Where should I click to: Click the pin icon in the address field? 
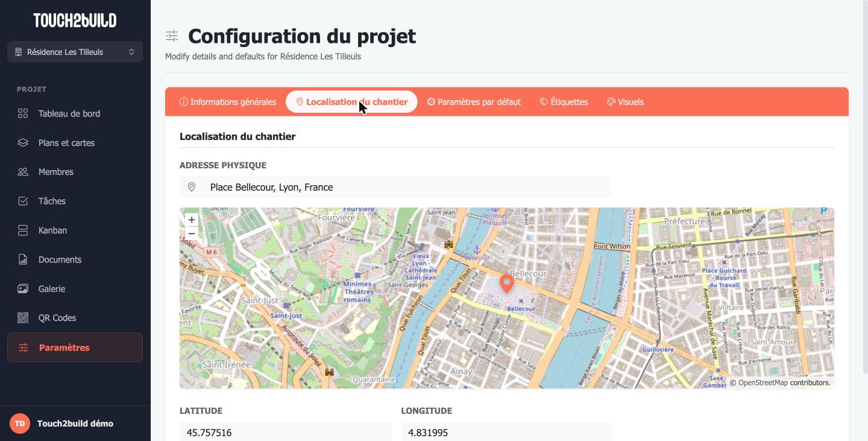[x=192, y=187]
